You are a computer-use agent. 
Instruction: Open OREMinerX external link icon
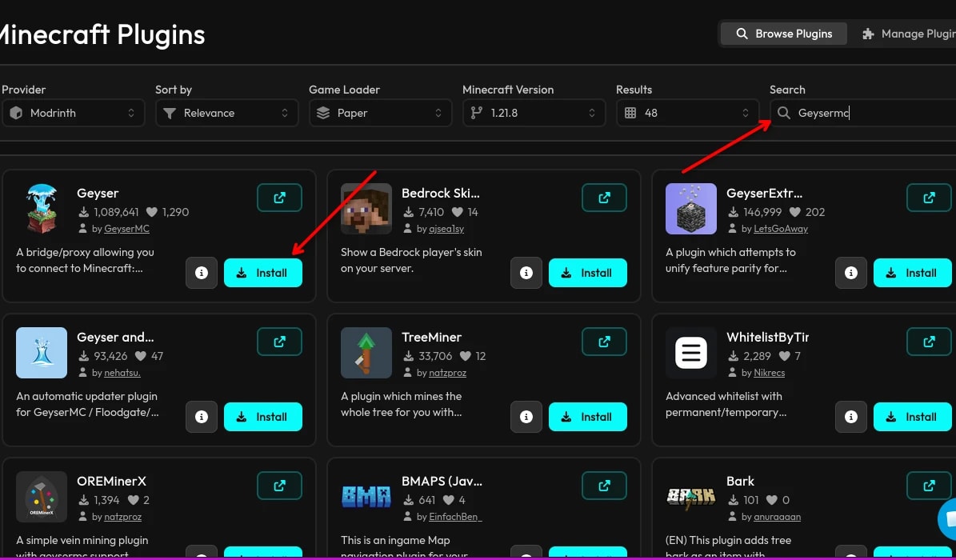coord(279,486)
